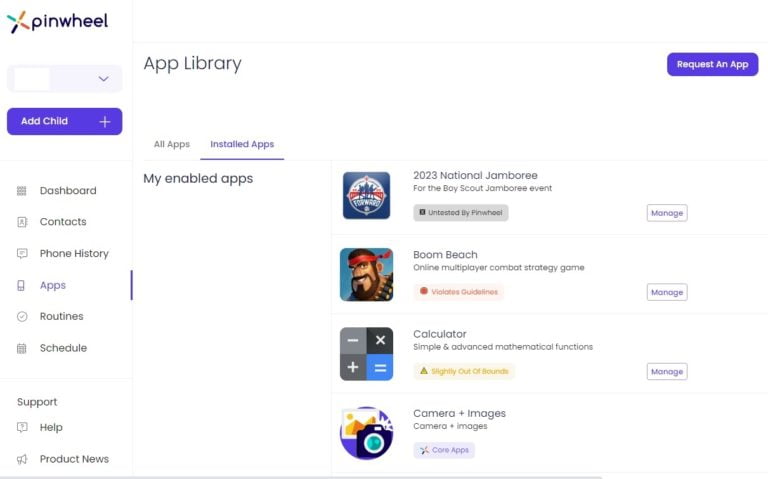Click the My enabled apps heading
This screenshot has width=768, height=479.
click(x=198, y=179)
